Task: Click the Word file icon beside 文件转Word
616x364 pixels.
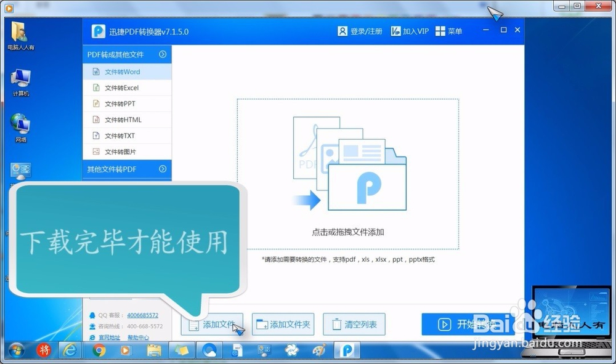Action: [x=96, y=72]
